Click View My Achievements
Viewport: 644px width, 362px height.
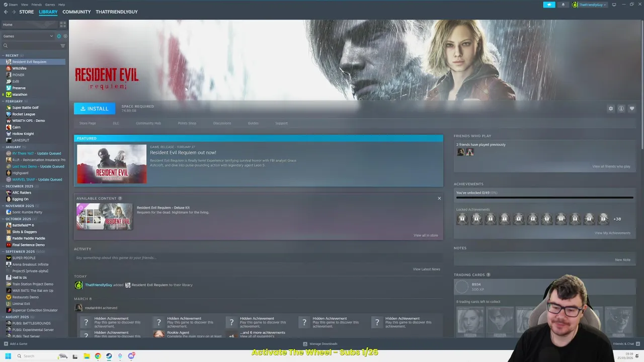coord(612,233)
